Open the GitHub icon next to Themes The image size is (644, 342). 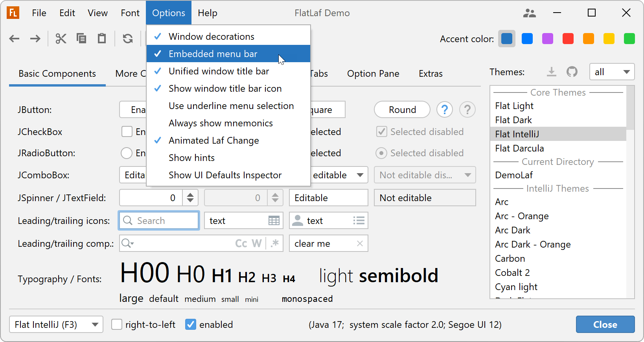[x=572, y=72]
